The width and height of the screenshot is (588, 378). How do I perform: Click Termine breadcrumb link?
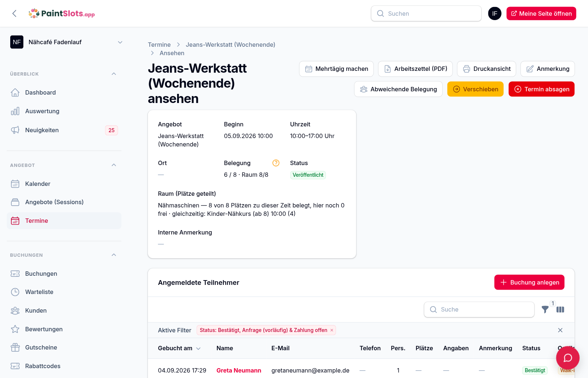pos(159,45)
